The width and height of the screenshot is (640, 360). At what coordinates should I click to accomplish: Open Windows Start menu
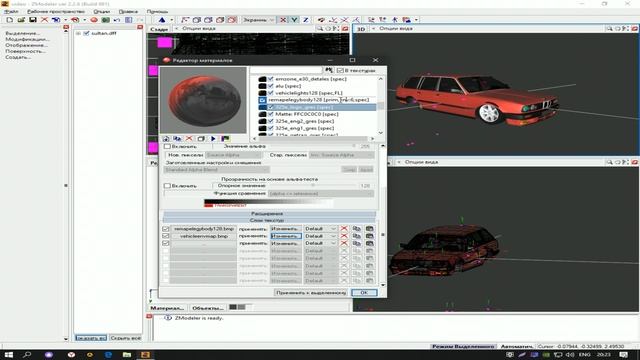tap(9, 355)
